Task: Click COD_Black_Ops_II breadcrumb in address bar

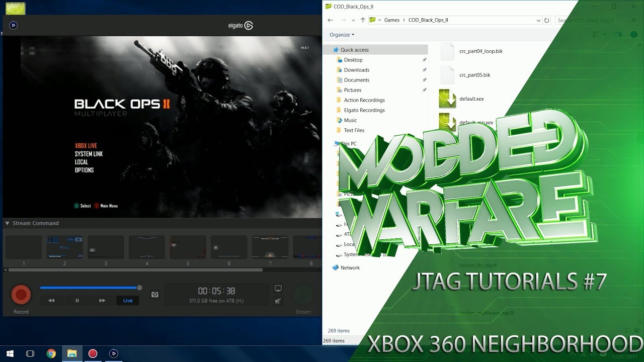Action: [x=428, y=20]
